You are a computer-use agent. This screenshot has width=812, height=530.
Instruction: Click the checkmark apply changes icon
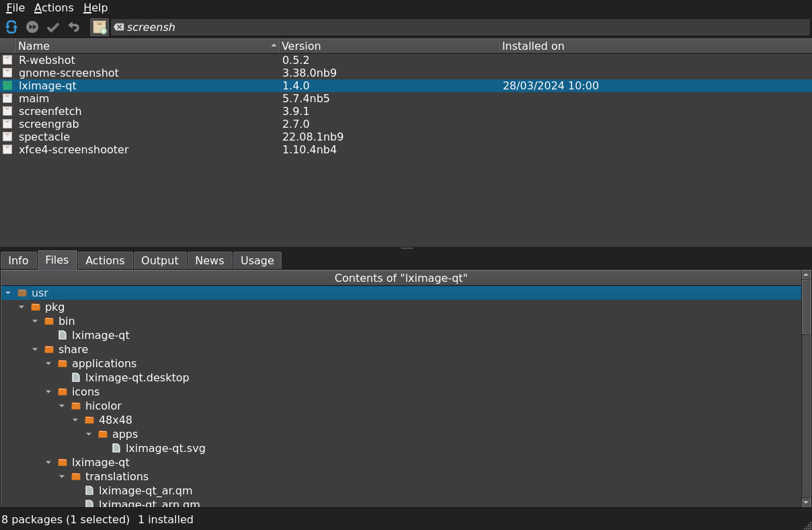pyautogui.click(x=53, y=27)
